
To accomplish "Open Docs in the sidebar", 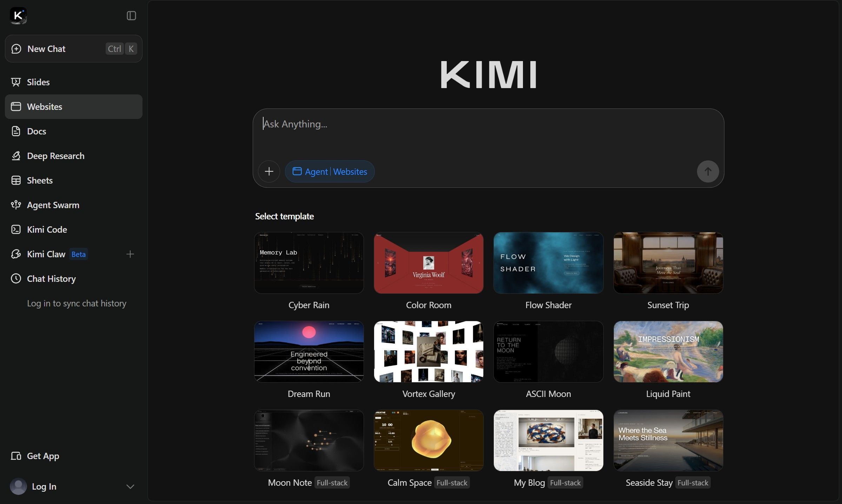I will (74, 131).
